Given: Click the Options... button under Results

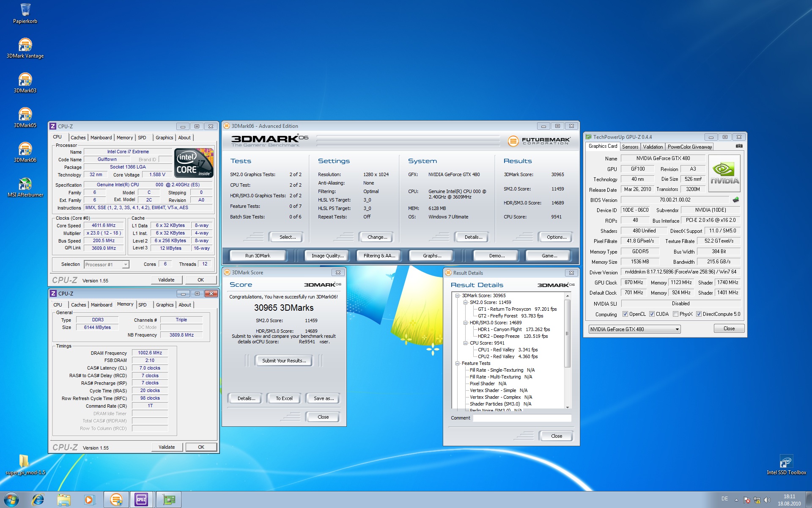Looking at the screenshot, I should [x=556, y=237].
